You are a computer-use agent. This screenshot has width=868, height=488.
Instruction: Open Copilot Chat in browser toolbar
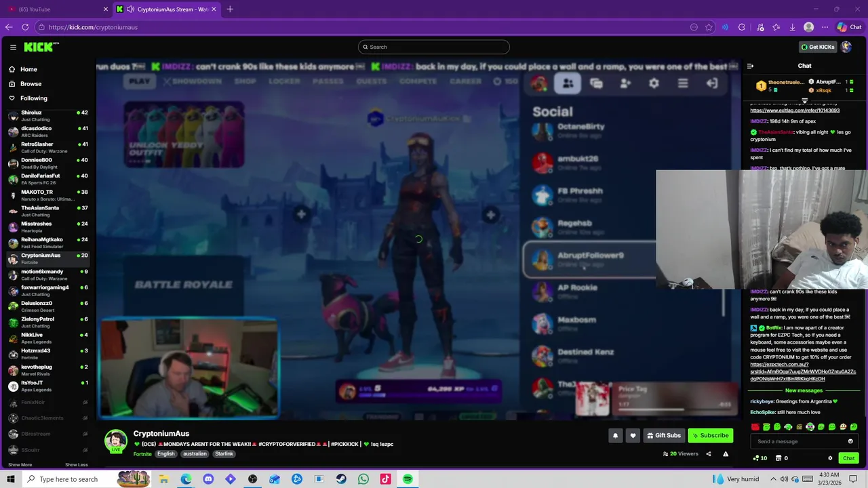pos(848,27)
